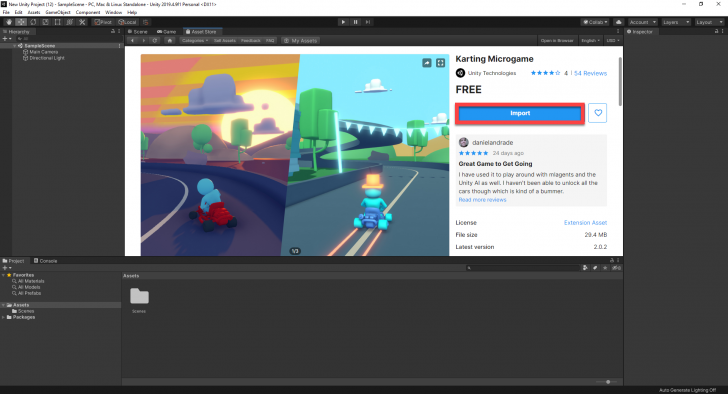
Task: Select the Rect transform tool
Action: point(58,22)
